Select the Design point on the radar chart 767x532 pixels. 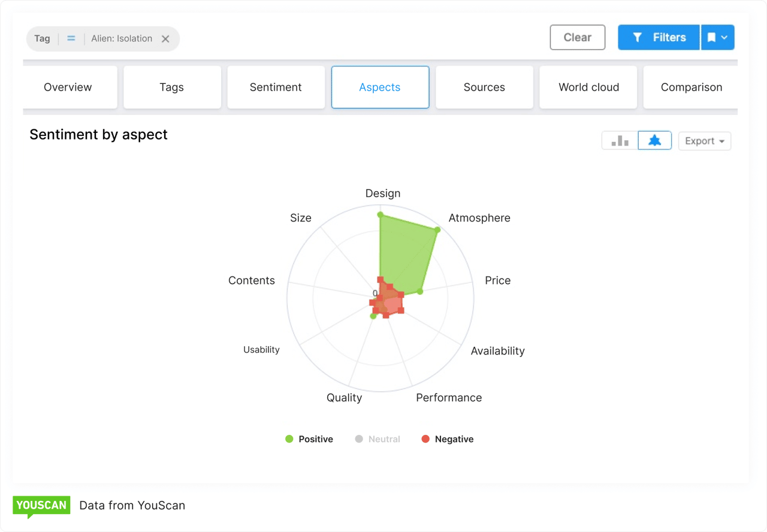pos(380,213)
